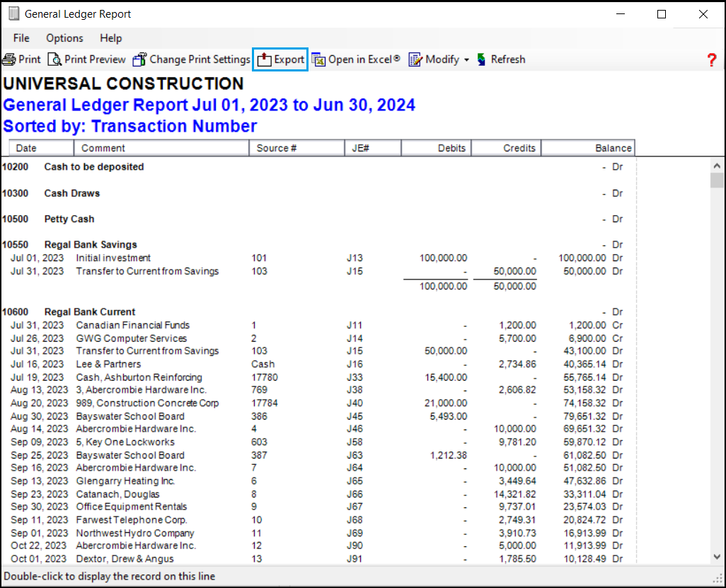This screenshot has height=588, width=726.
Task: Open the File menu
Action: [21, 38]
